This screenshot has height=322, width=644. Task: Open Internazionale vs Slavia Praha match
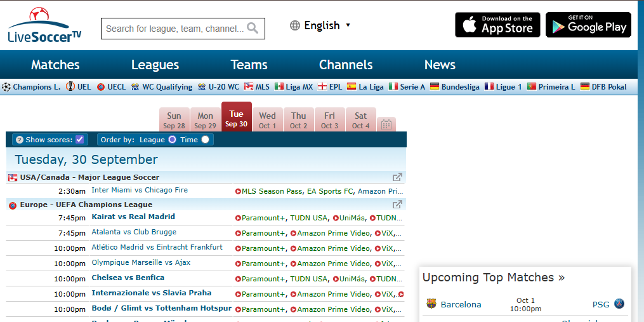click(x=152, y=293)
